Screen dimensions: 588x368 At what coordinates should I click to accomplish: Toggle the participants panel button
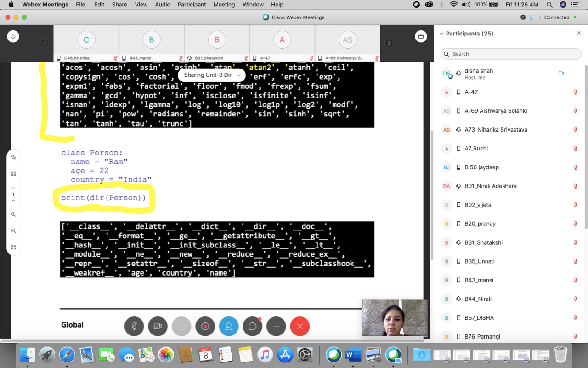coord(229,326)
